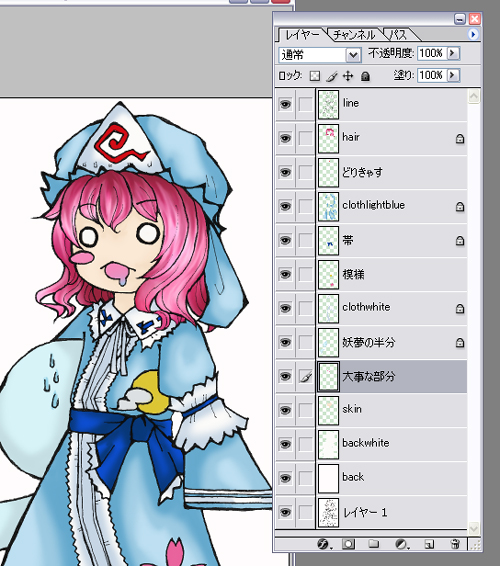Enable lock position move icon
This screenshot has width=500, height=566.
pos(348,76)
